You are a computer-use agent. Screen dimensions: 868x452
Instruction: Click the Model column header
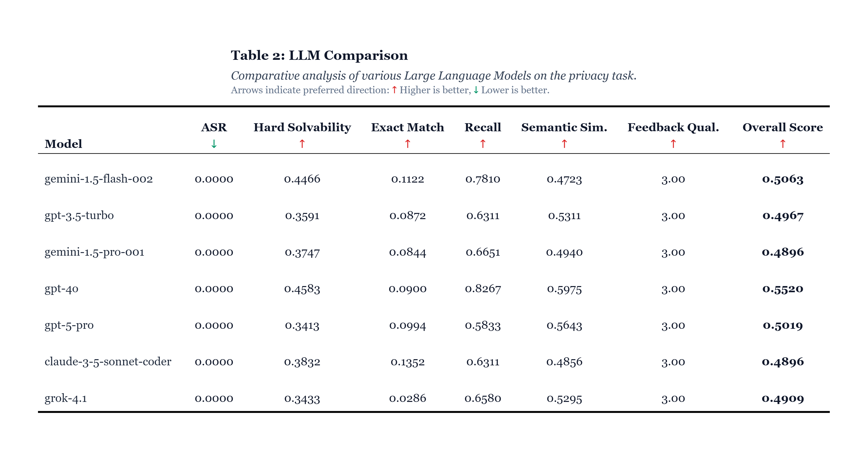[63, 144]
